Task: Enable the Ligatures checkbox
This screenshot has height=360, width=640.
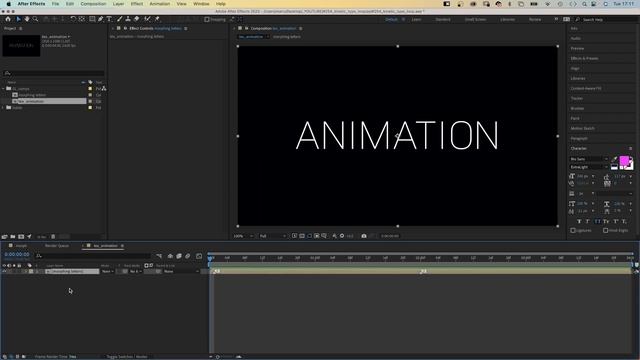Action: click(x=573, y=230)
